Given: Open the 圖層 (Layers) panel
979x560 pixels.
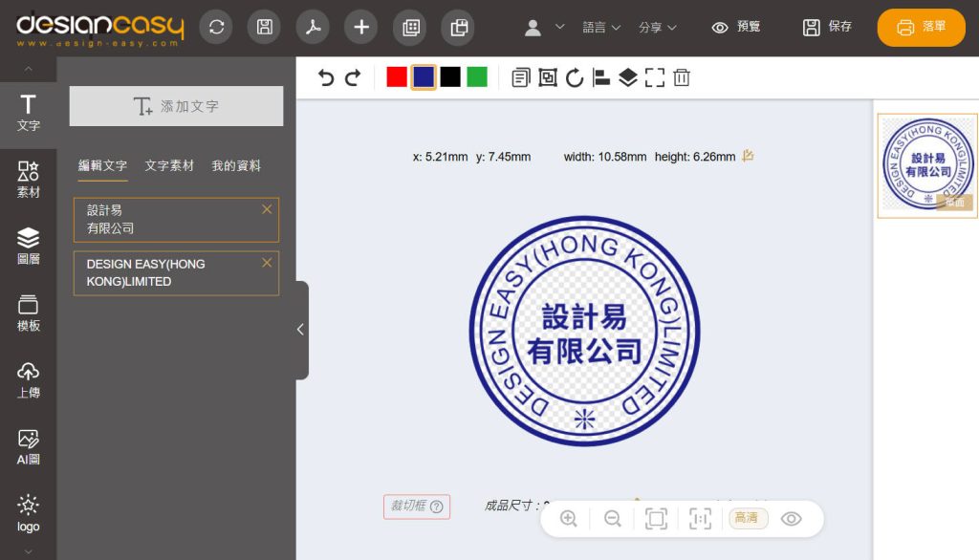Looking at the screenshot, I should point(27,245).
